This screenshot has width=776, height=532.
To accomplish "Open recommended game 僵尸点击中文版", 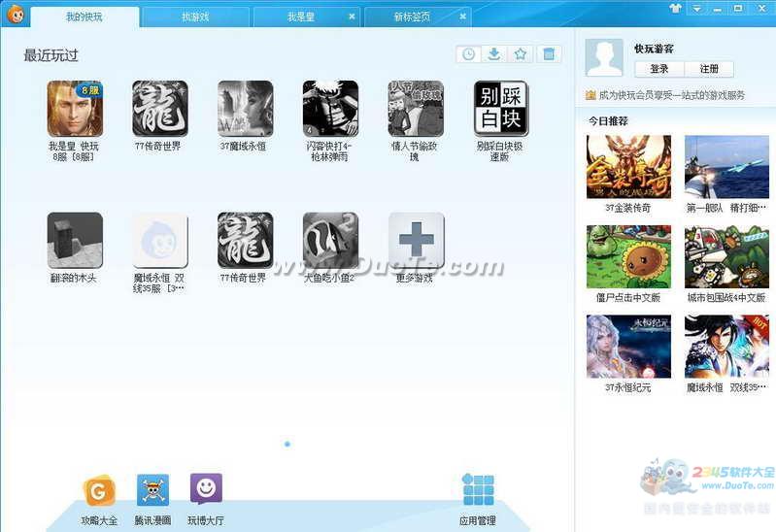I will point(628,257).
